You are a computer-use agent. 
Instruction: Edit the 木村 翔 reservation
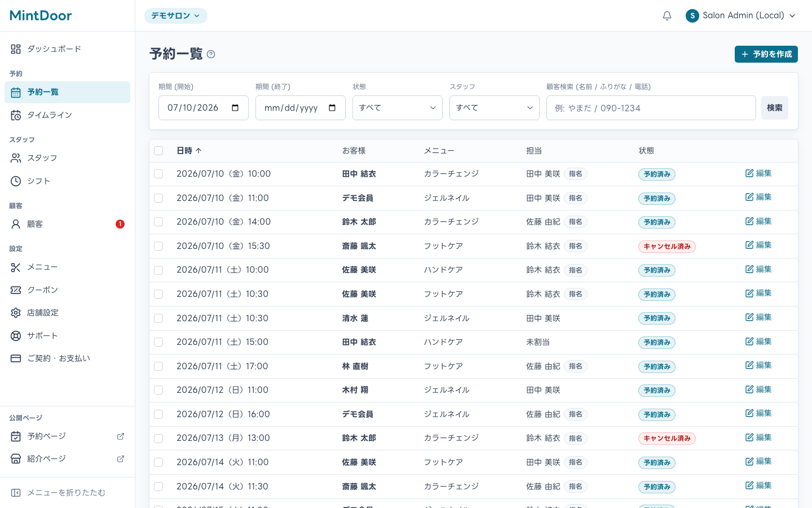coord(758,389)
